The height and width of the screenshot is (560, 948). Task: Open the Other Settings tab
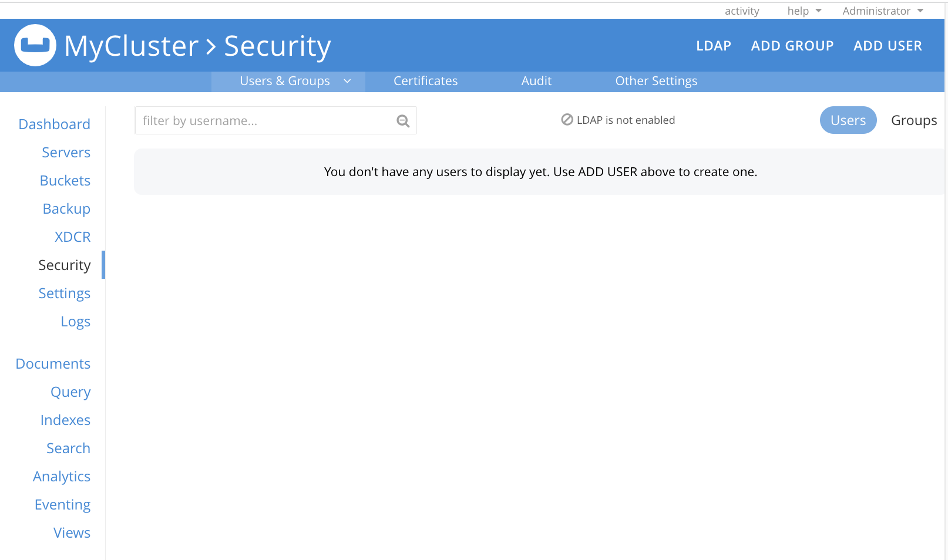[656, 81]
